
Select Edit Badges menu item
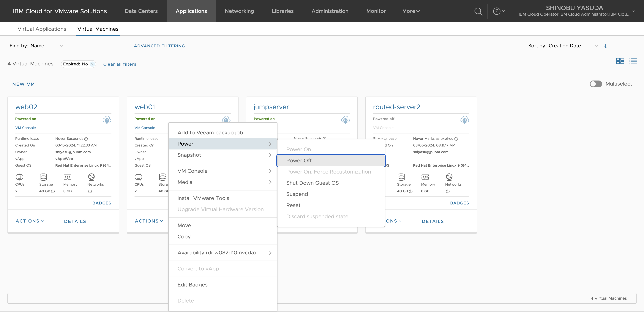click(223, 285)
